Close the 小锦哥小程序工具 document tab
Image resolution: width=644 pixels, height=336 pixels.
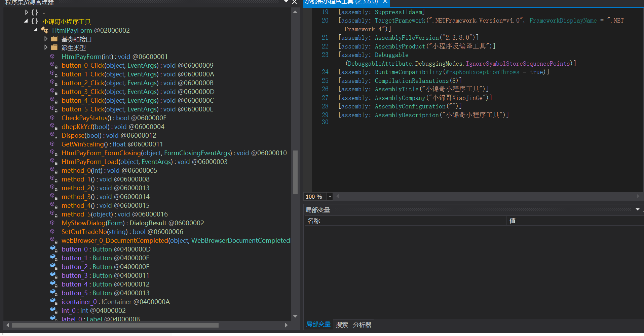[385, 2]
